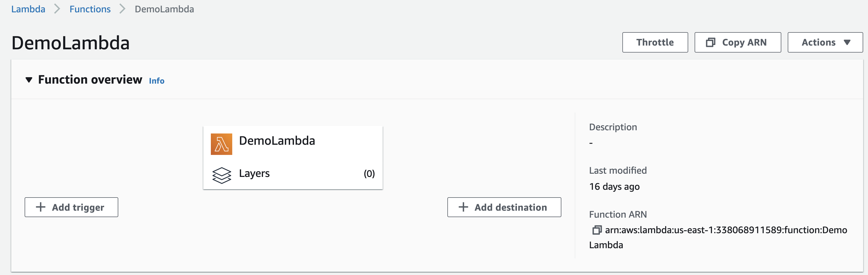
Task: Click the chevron separator after Functions breadcrumb
Action: click(x=122, y=9)
